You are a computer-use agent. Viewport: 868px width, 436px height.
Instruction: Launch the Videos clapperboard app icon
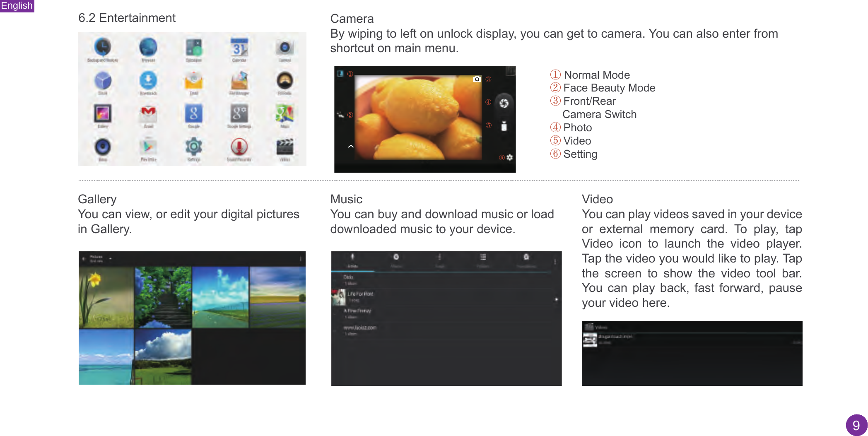285,147
